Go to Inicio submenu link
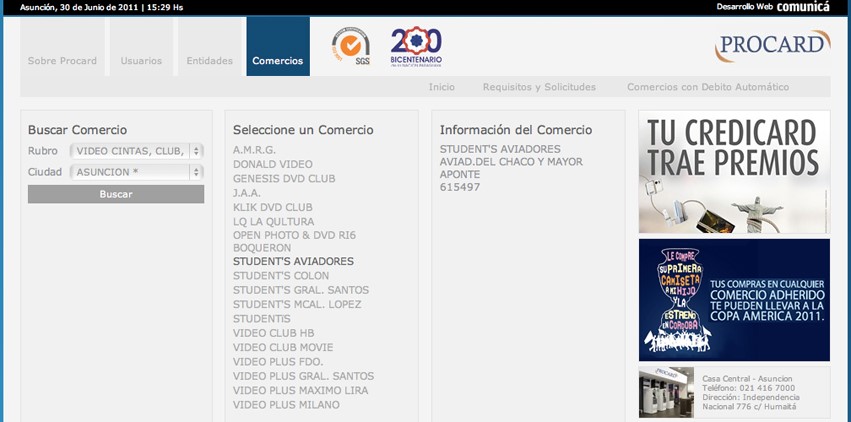 click(442, 87)
